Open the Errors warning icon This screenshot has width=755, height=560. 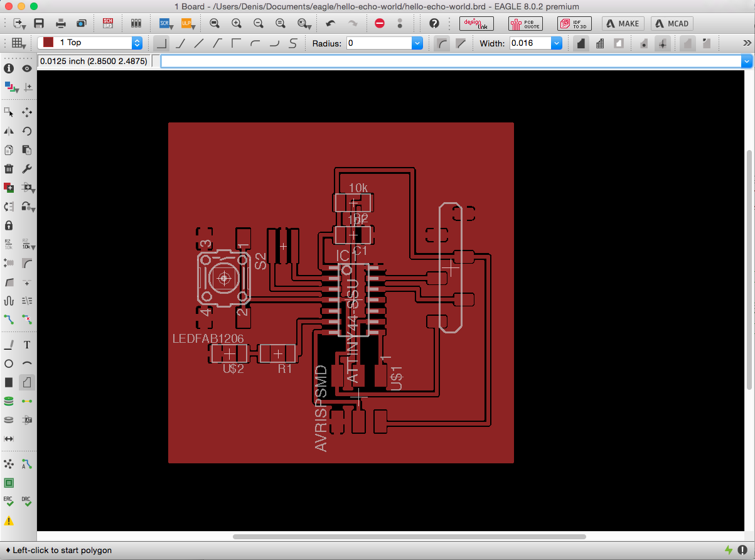click(9, 521)
